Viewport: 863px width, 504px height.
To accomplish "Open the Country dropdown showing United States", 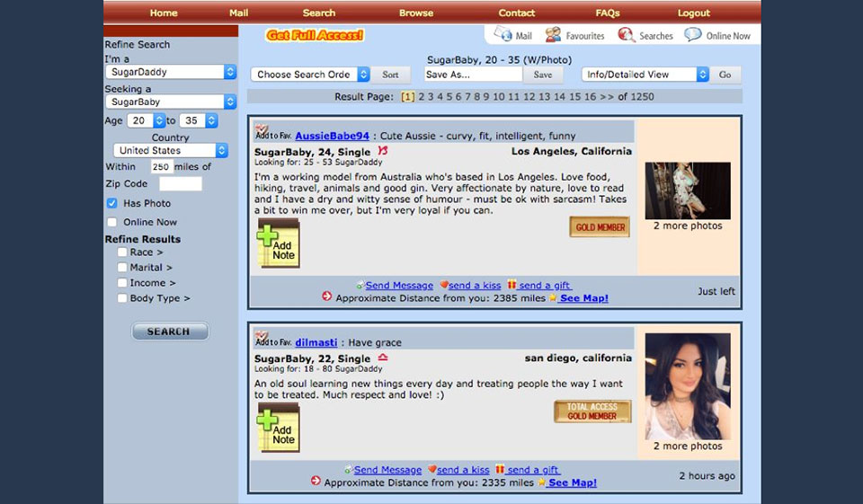I will pos(171,150).
